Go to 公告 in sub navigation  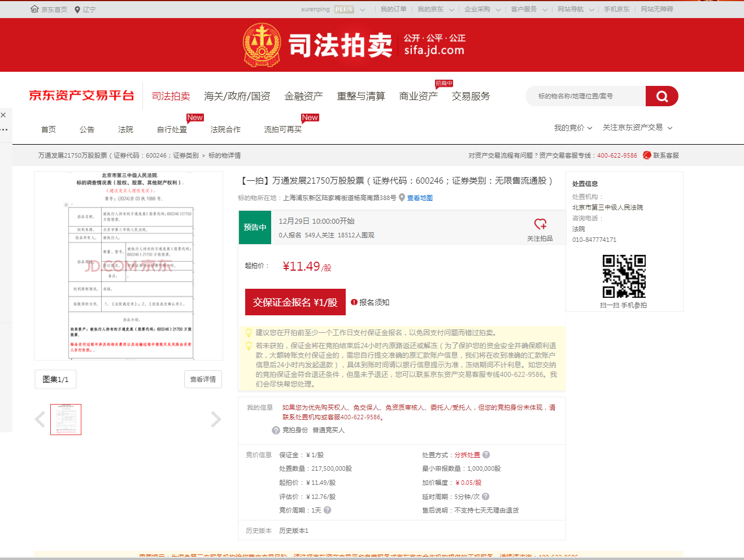(x=87, y=129)
